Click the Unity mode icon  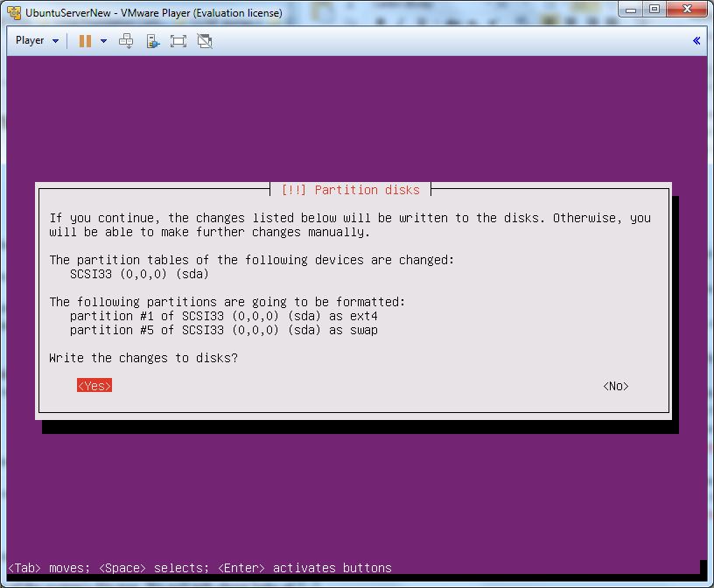click(x=205, y=41)
